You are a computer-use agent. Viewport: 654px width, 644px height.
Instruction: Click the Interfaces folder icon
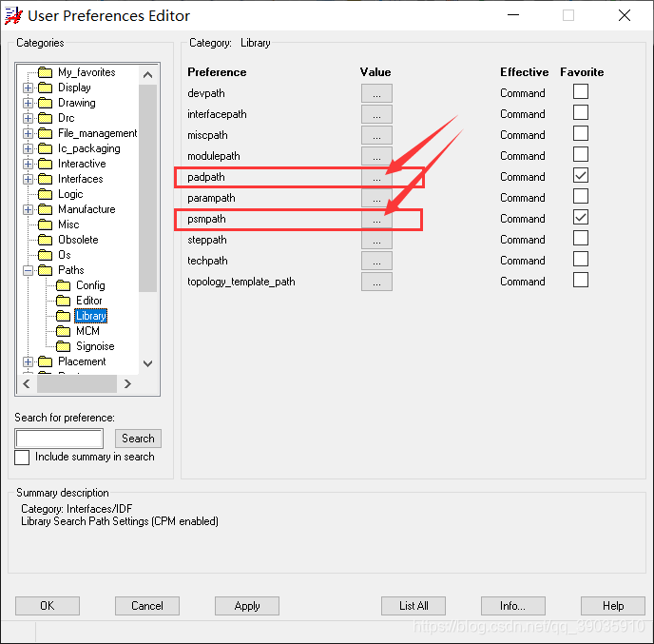tap(45, 179)
